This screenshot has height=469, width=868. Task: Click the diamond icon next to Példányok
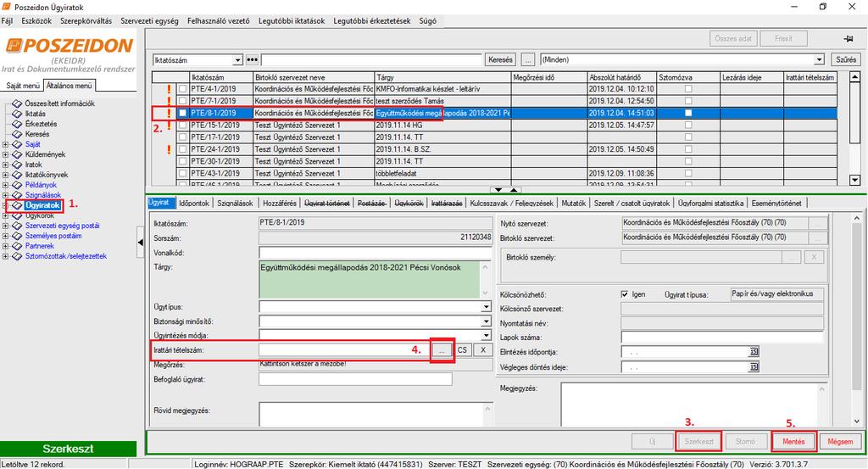tap(17, 185)
